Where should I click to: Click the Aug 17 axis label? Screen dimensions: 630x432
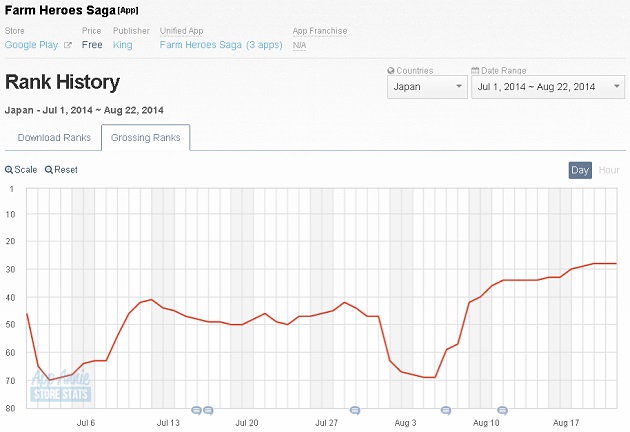(x=566, y=423)
